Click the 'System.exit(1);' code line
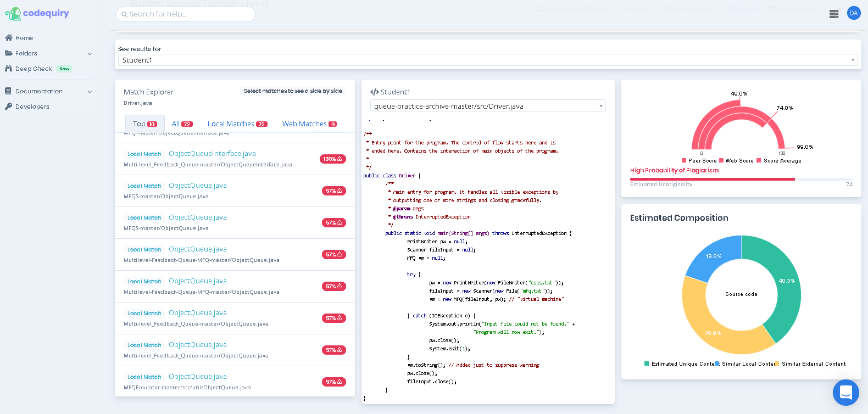Screen dimensions: 868x414 tap(449, 349)
